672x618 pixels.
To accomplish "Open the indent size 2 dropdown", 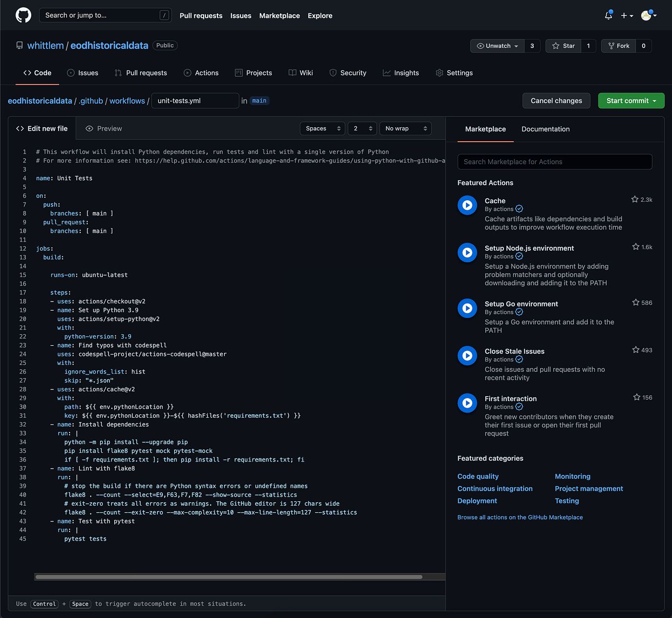I will click(362, 129).
